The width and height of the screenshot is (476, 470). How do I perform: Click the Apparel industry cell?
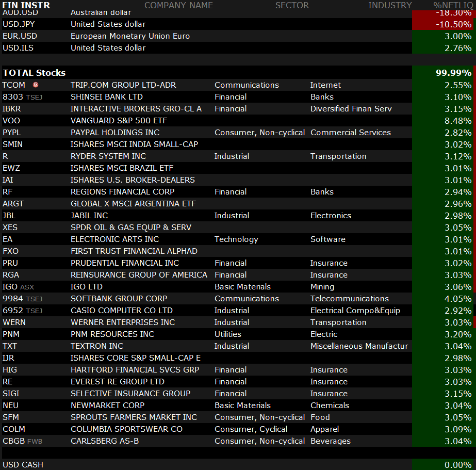pos(324,428)
